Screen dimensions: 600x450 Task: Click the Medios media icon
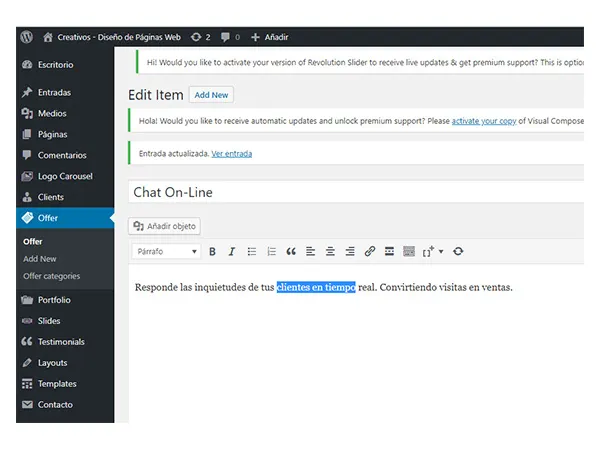(x=27, y=113)
